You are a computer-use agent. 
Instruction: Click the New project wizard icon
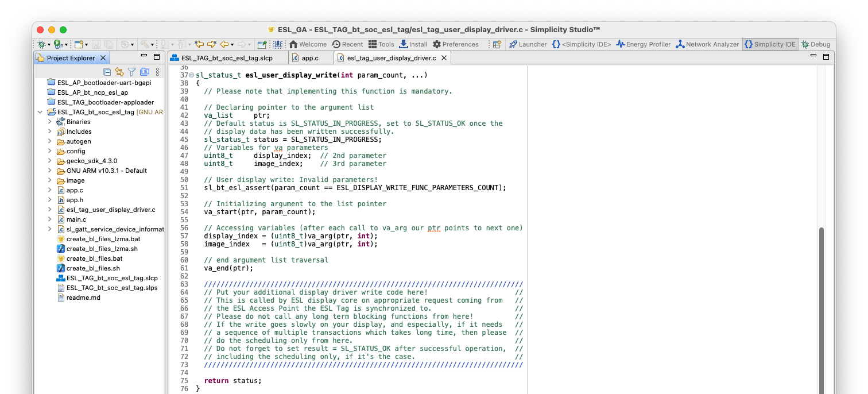click(x=77, y=44)
